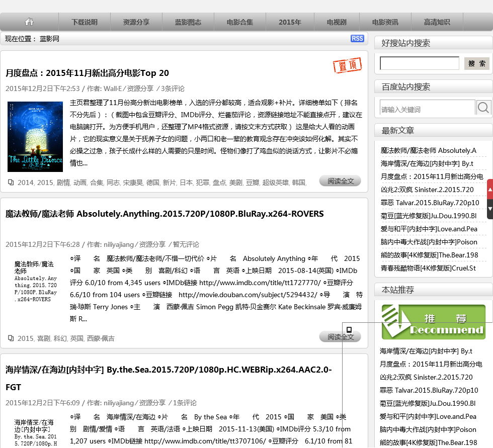Image resolution: width=493 pixels, height=448 pixels.
Task: Focus the 好搜 site search box
Action: point(420,63)
